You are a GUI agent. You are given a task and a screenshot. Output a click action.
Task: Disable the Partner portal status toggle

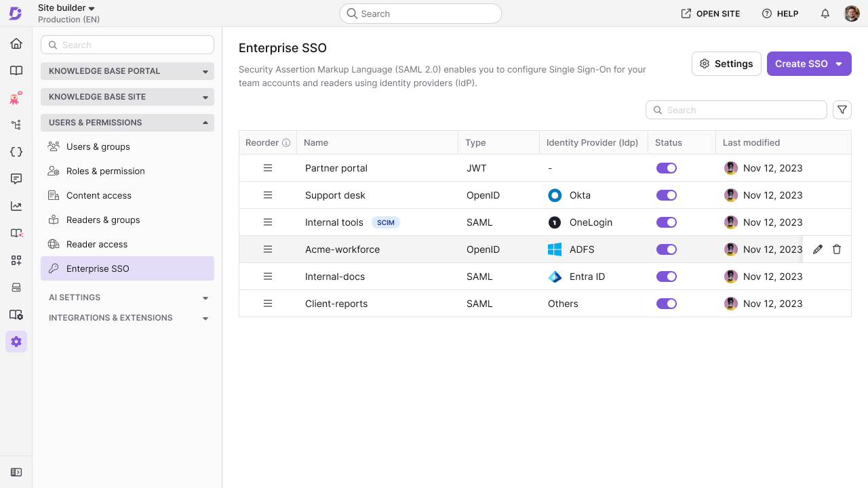667,168
